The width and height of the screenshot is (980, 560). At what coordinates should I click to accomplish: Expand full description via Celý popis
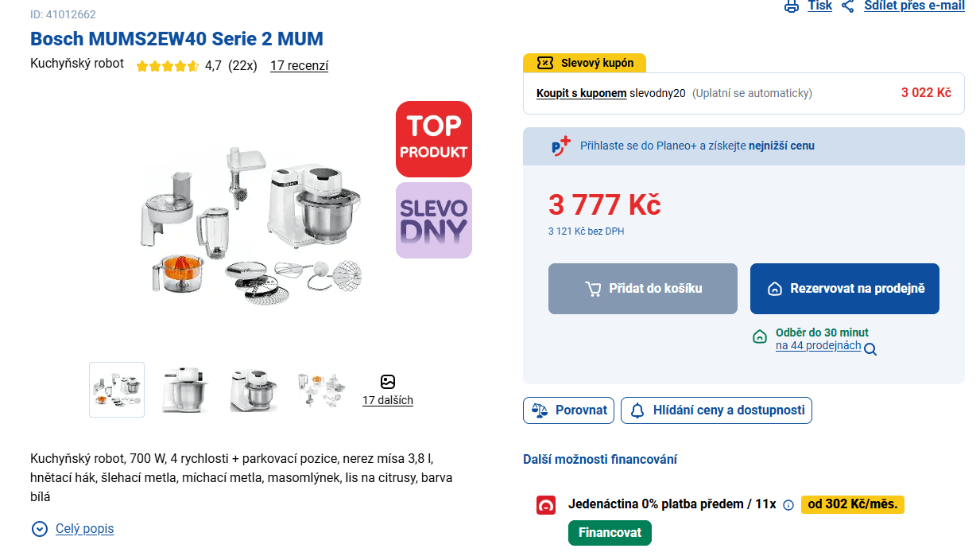[84, 529]
